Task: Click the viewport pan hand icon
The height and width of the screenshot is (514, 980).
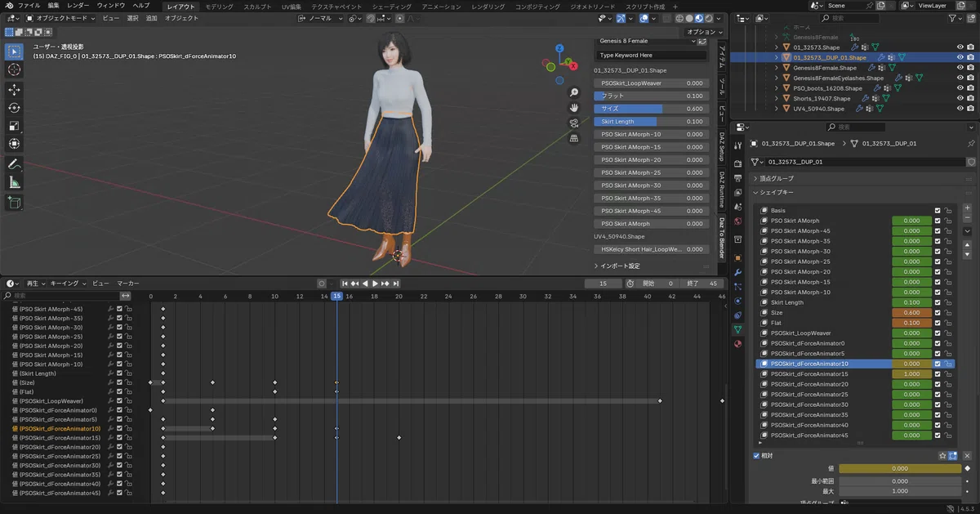Action: coord(574,108)
